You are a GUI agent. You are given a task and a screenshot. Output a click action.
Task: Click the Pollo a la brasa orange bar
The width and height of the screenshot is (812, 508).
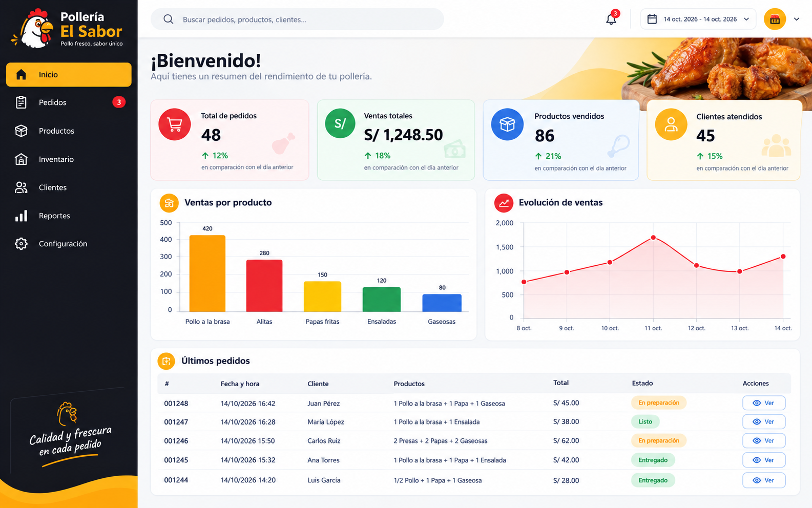[x=207, y=273]
